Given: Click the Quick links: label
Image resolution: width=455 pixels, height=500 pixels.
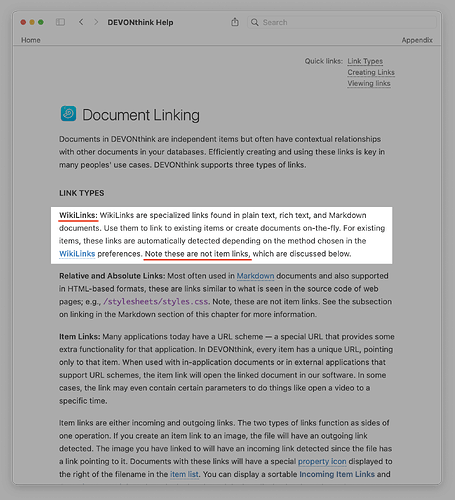Looking at the screenshot, I should click(x=324, y=61).
